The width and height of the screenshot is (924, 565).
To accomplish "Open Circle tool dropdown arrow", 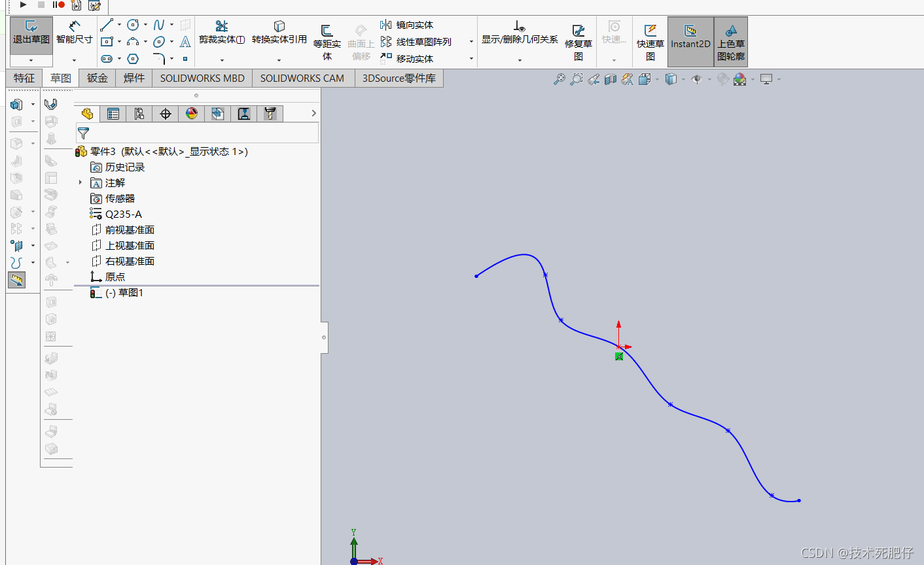I will point(145,25).
